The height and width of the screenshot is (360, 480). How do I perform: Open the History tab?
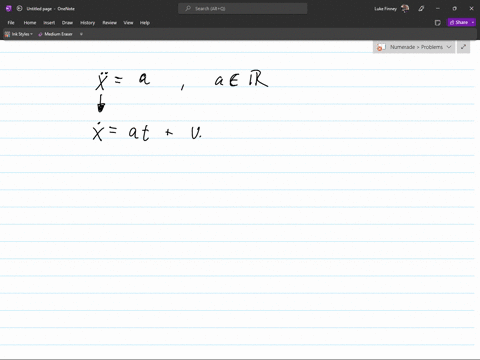pyautogui.click(x=88, y=23)
